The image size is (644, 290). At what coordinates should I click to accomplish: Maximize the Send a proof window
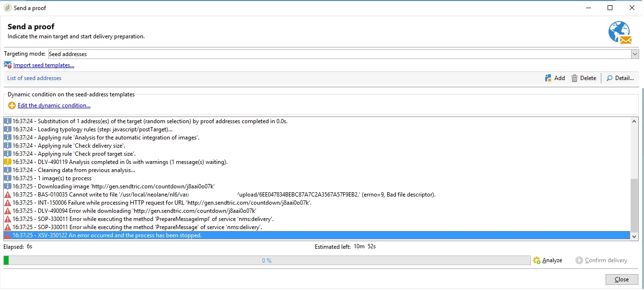(x=610, y=8)
